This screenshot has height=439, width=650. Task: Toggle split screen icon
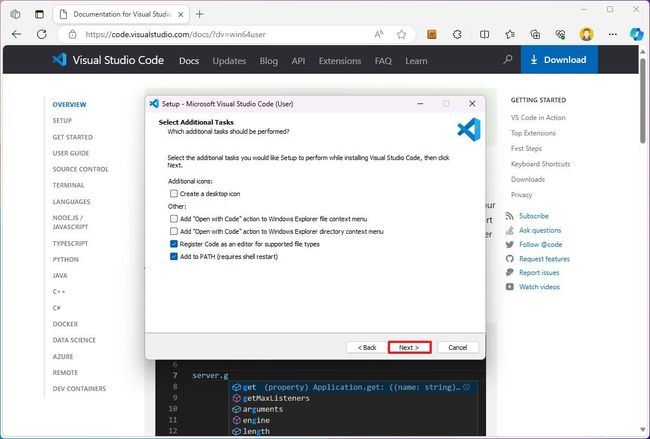click(x=484, y=34)
